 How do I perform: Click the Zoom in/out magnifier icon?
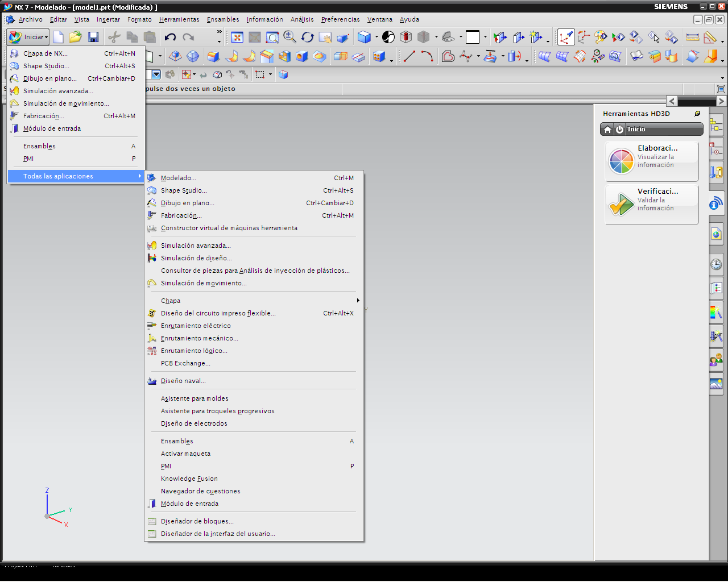(290, 38)
